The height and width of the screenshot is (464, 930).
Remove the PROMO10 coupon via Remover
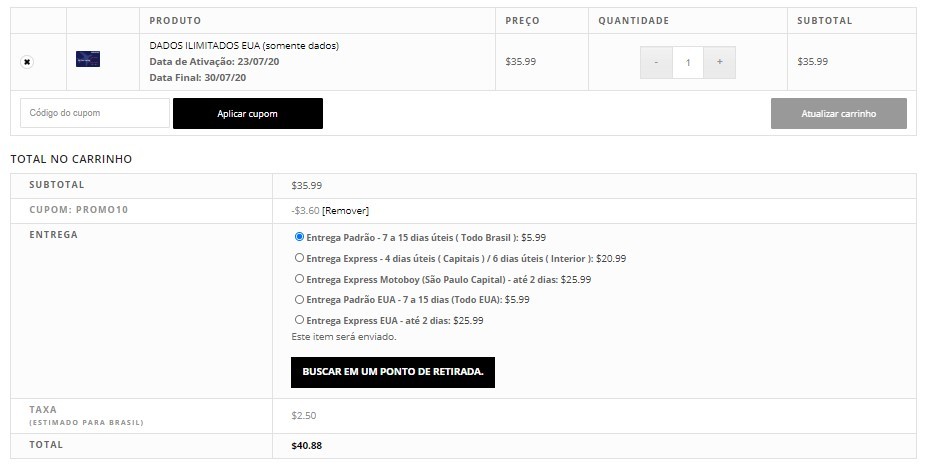(x=345, y=211)
